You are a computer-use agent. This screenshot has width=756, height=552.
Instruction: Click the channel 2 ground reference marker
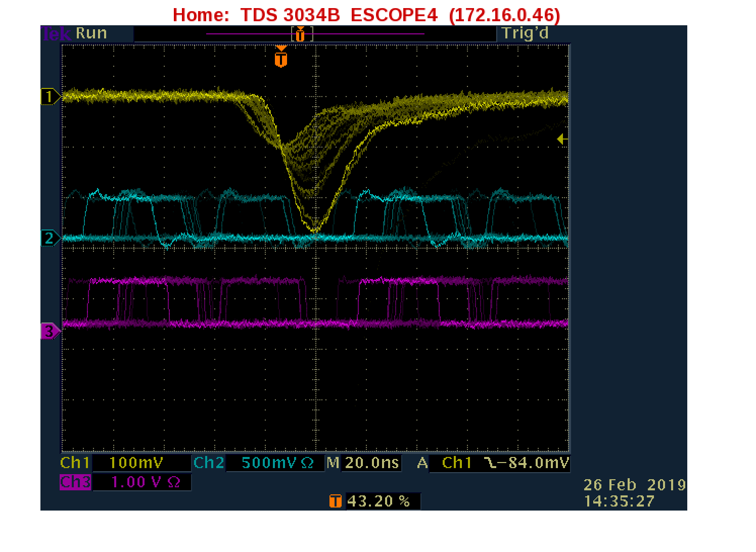[50, 238]
